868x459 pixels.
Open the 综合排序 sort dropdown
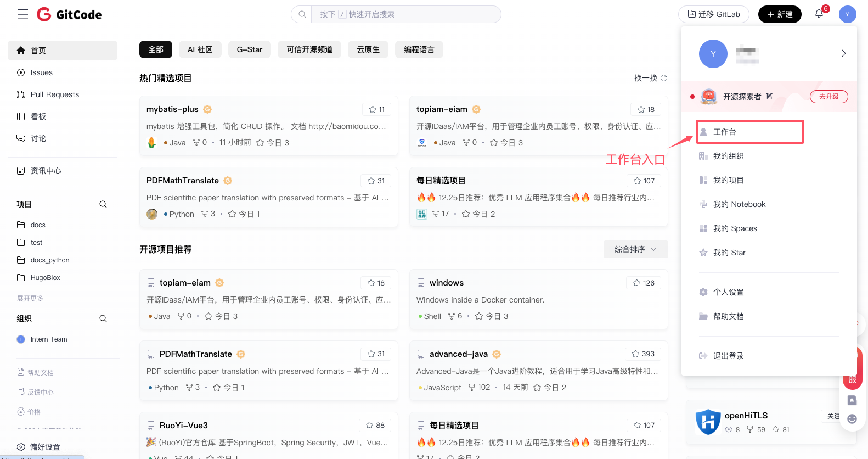(x=635, y=249)
